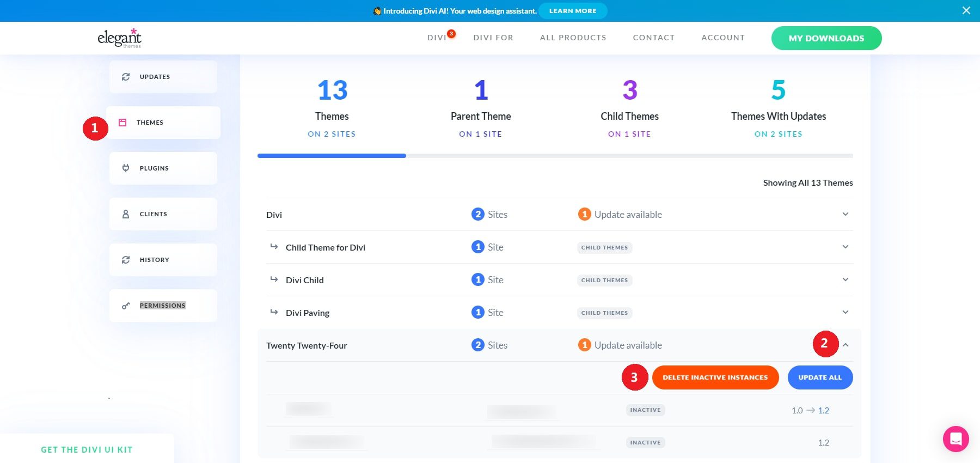Click Learn More in the Divi AI banner
The height and width of the screenshot is (463, 980).
pos(573,11)
